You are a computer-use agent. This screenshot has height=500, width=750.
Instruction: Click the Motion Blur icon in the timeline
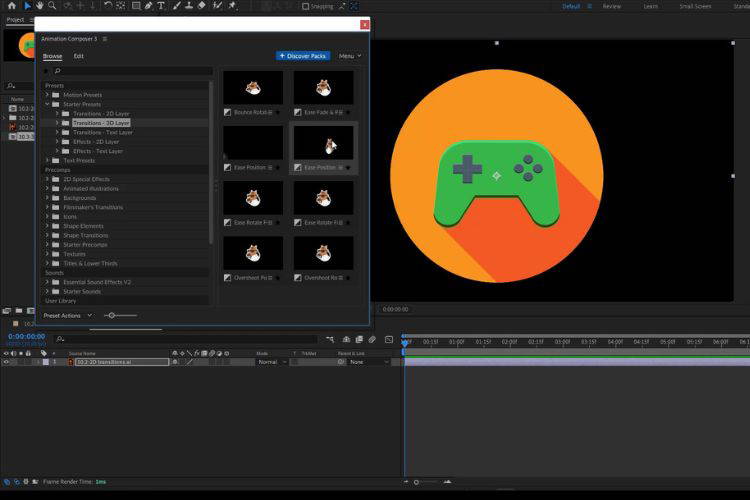[372, 339]
